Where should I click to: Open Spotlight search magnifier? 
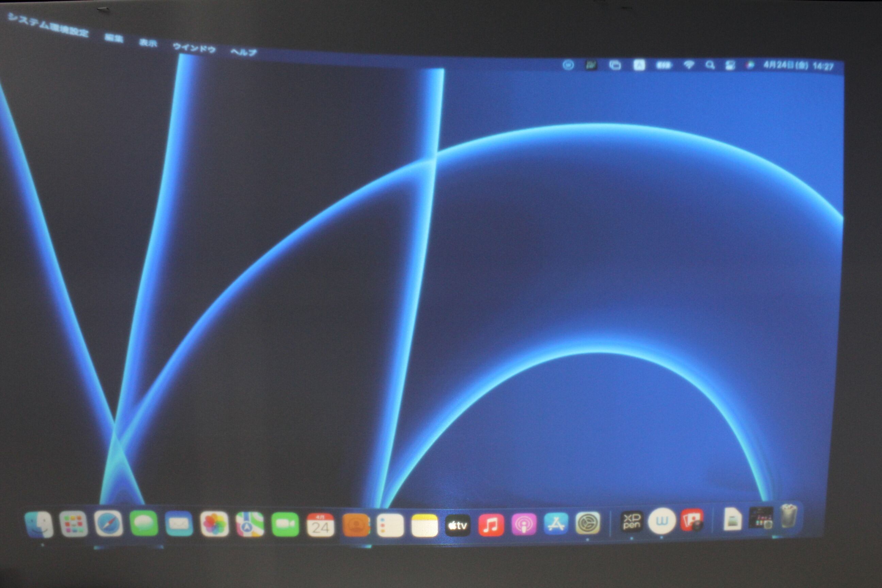click(709, 65)
